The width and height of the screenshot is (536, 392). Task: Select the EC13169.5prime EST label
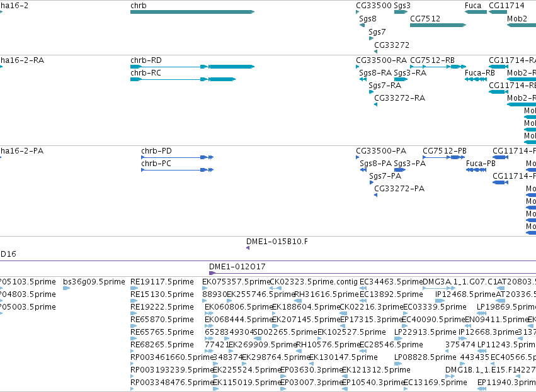pos(435,383)
